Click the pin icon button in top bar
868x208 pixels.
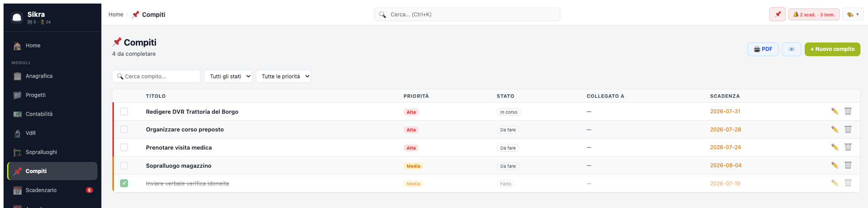click(x=778, y=15)
